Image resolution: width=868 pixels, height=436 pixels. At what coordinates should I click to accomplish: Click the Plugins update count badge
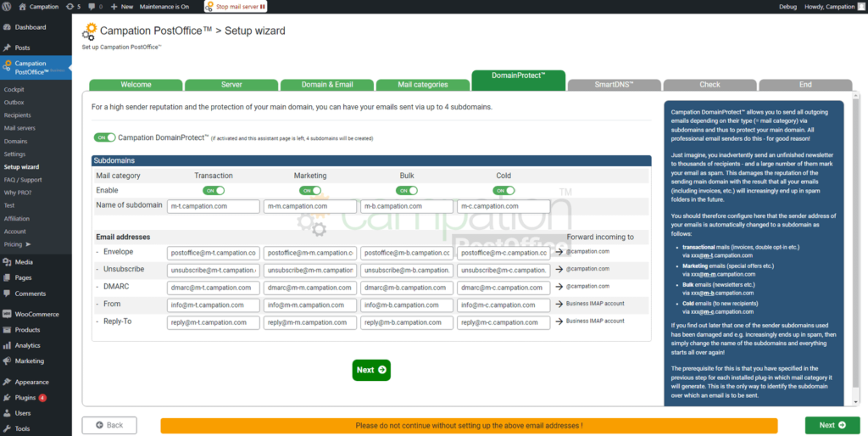pos(42,398)
